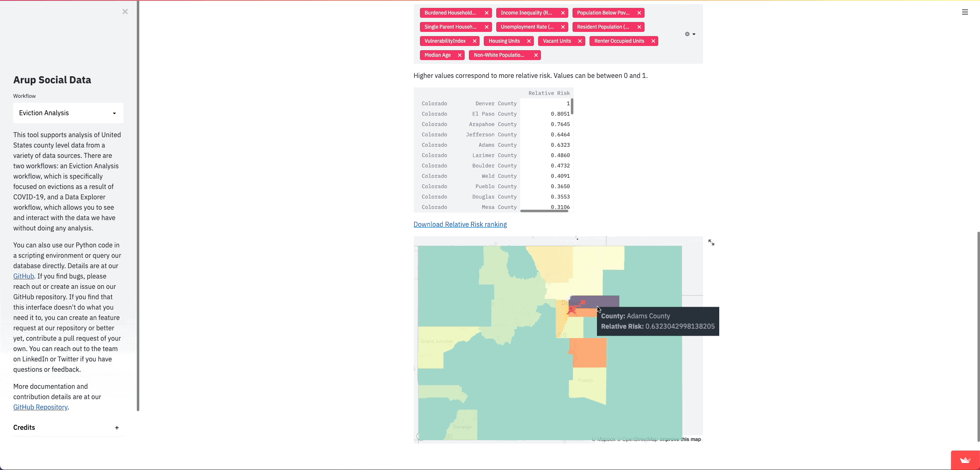
Task: Open the hamburger menu at top right
Action: 965,12
